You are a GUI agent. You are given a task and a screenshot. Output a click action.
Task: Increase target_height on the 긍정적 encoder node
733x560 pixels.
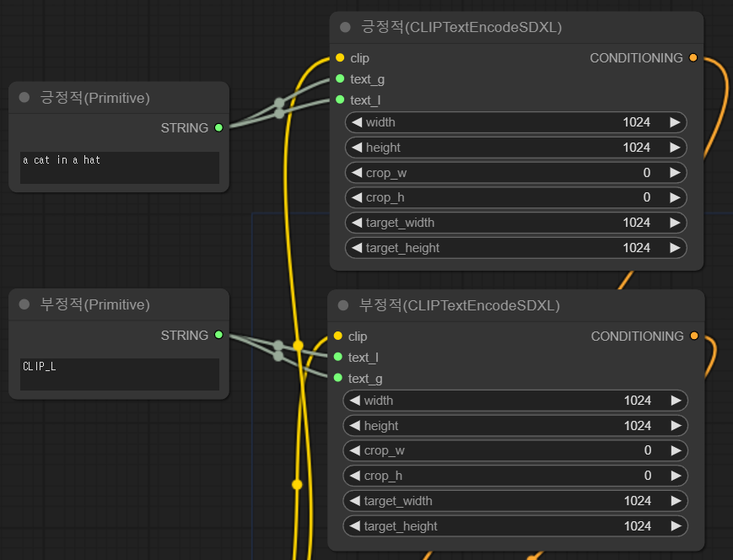click(x=675, y=248)
